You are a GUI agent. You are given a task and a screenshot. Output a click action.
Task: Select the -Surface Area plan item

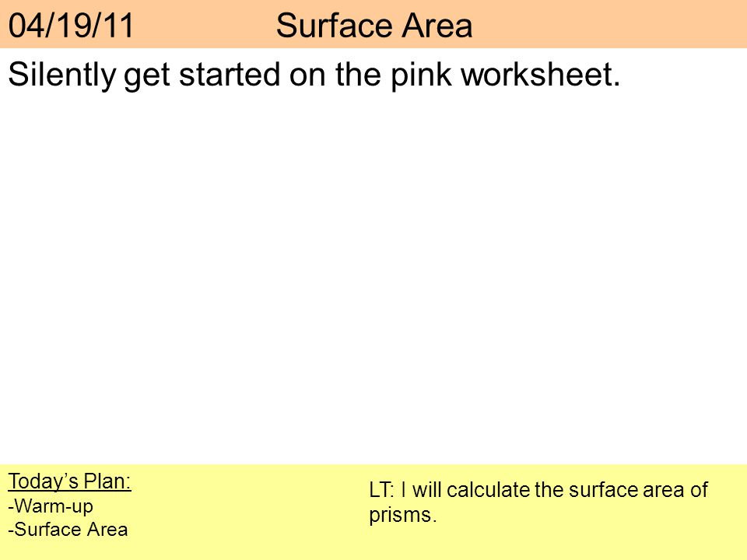[x=68, y=530]
